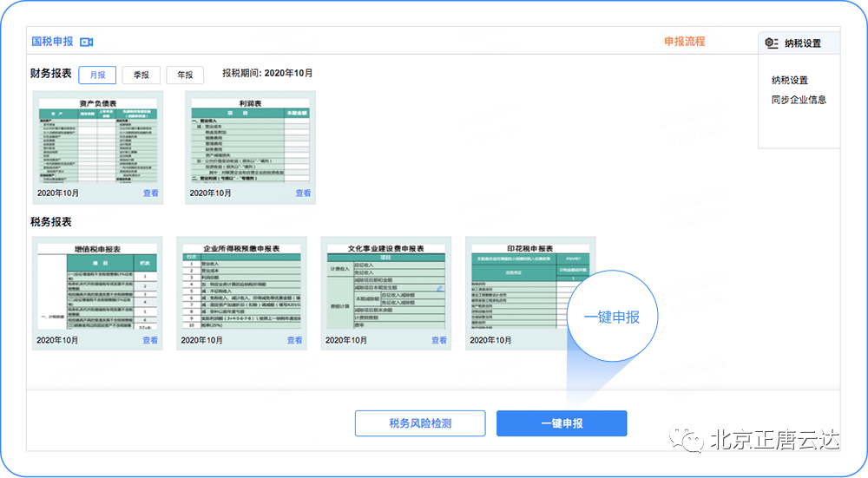Click the 纳税设置 panel header
868x478 pixels.
point(799,43)
